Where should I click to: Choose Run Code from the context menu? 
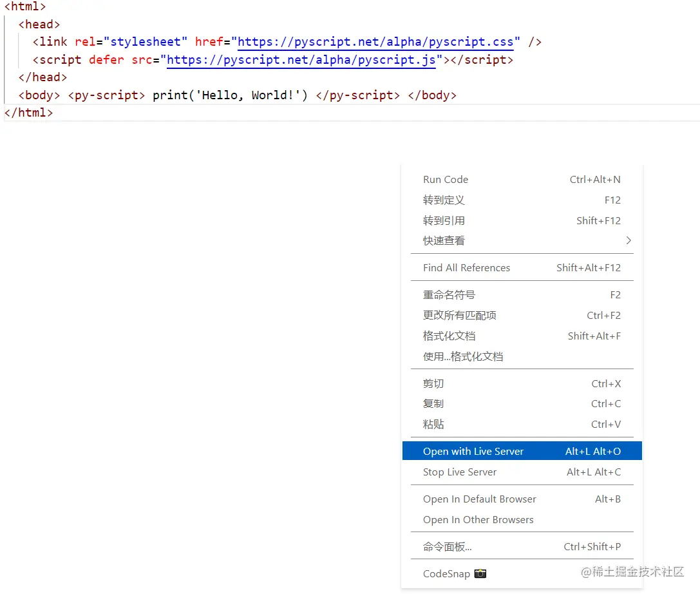522,180
